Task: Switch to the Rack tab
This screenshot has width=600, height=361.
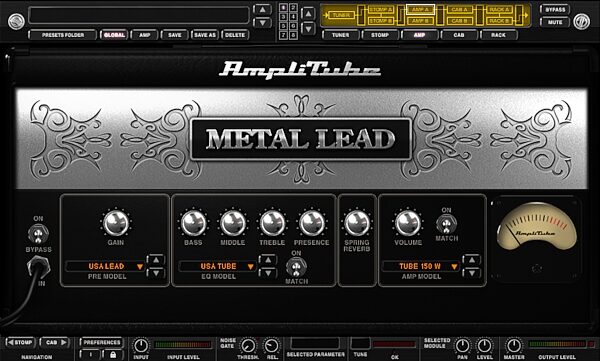Action: point(499,35)
